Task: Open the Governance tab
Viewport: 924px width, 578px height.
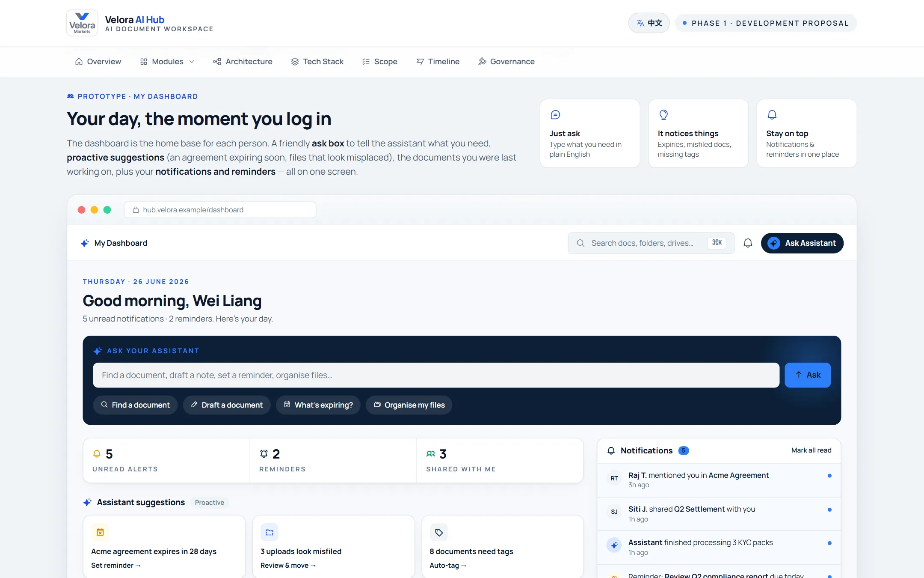Action: click(x=506, y=62)
